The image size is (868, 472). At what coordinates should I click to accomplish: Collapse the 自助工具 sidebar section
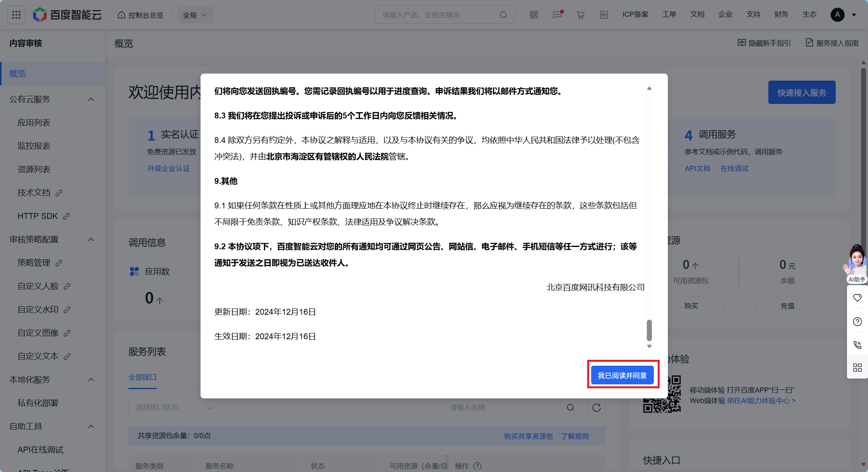pos(91,426)
